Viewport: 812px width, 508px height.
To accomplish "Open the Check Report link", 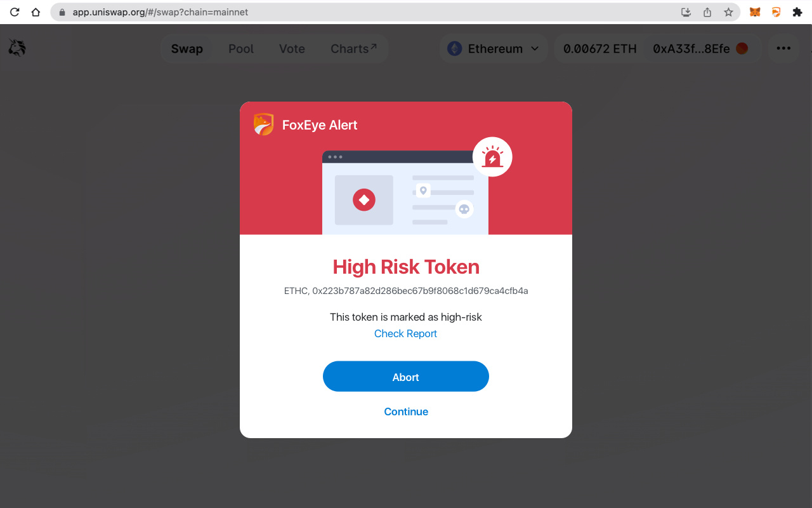I will pos(405,333).
